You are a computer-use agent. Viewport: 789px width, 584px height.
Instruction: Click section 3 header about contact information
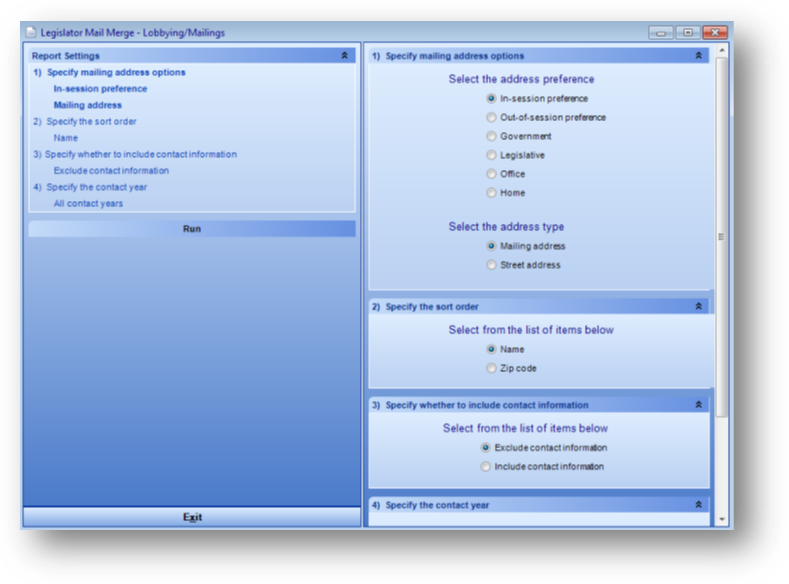tap(539, 405)
